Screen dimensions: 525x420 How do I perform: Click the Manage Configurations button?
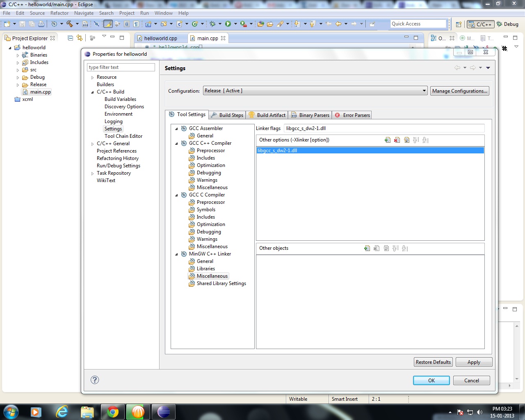pyautogui.click(x=460, y=91)
